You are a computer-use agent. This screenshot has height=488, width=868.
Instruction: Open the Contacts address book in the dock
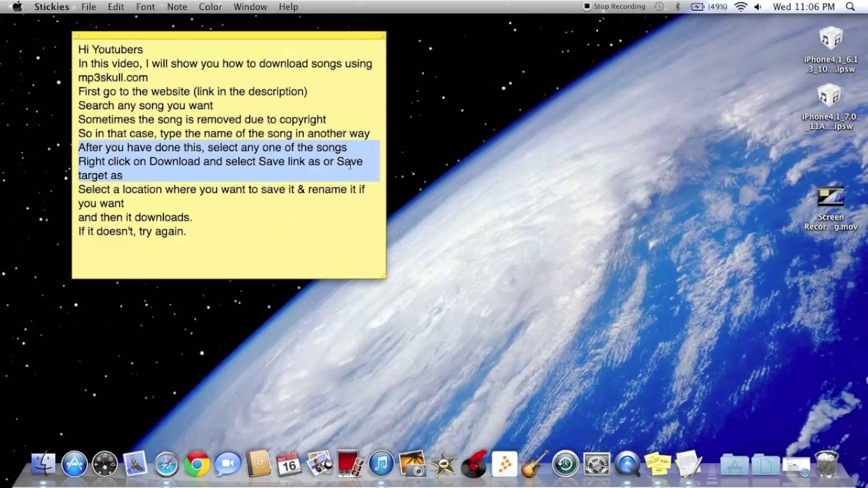[x=258, y=464]
